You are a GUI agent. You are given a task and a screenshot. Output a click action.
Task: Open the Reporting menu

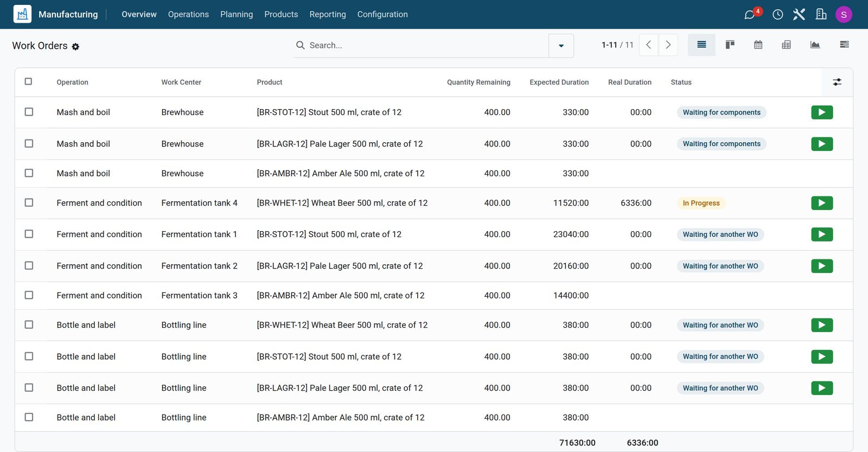(328, 15)
